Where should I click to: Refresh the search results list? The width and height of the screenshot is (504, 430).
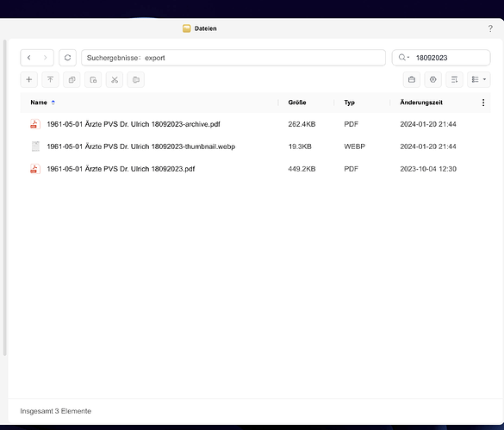point(67,58)
